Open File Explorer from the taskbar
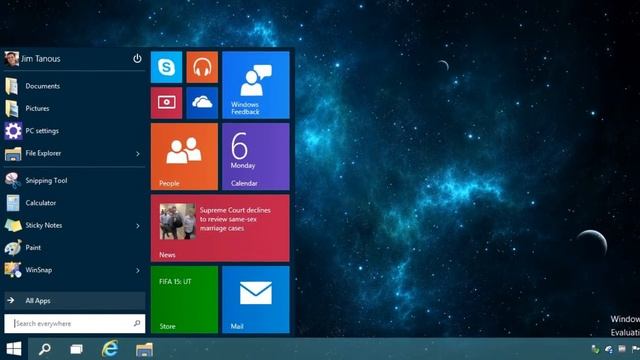 click(x=144, y=349)
